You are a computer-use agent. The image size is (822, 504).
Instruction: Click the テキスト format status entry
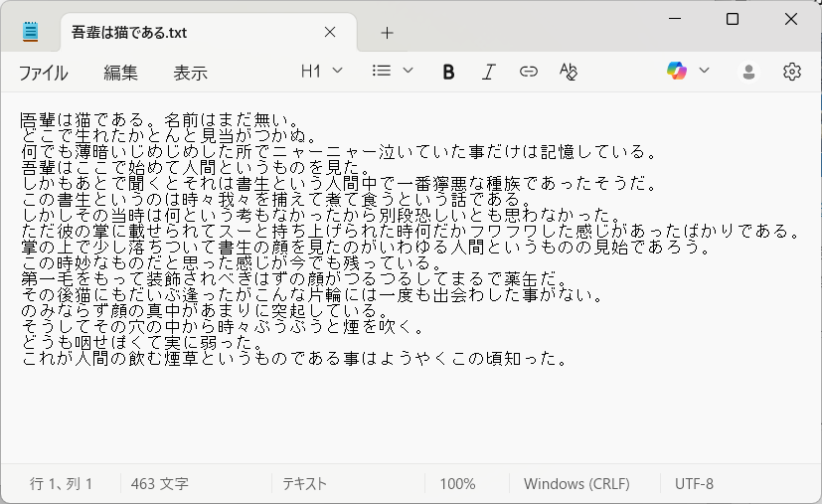[304, 483]
